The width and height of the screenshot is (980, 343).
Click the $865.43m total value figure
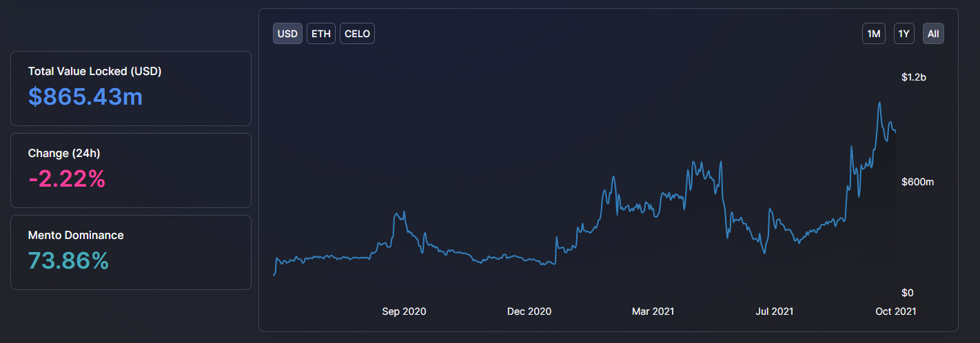click(x=85, y=97)
